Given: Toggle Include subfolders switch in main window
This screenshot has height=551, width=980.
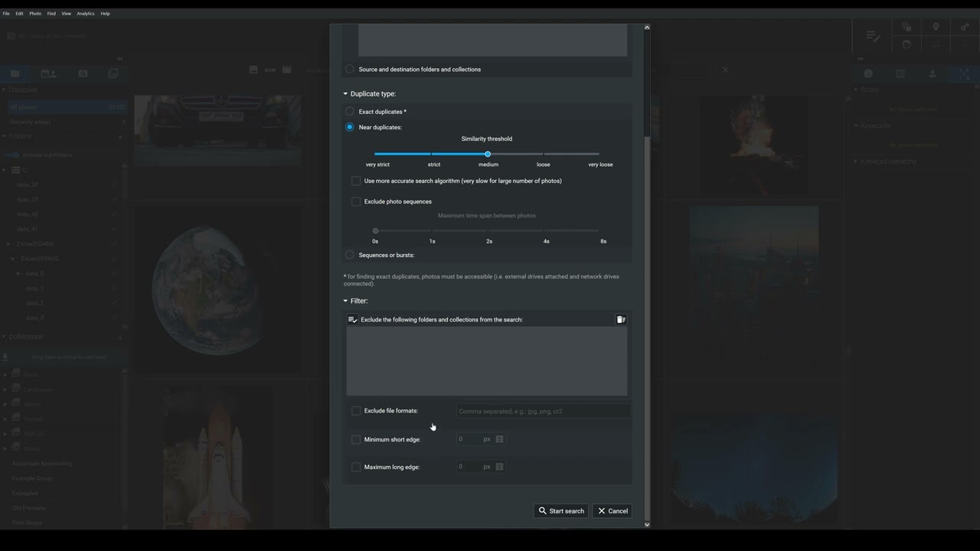Looking at the screenshot, I should [13, 155].
